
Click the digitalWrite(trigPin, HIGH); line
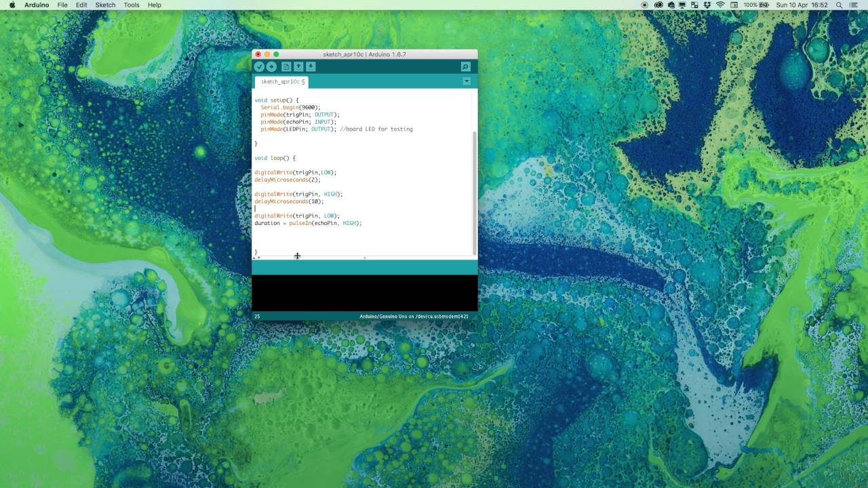(298, 194)
